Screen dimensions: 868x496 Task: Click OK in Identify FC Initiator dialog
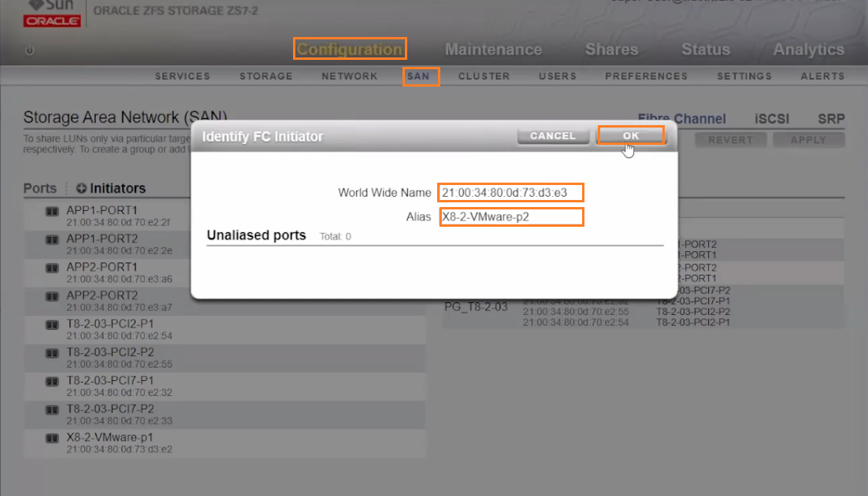(631, 135)
